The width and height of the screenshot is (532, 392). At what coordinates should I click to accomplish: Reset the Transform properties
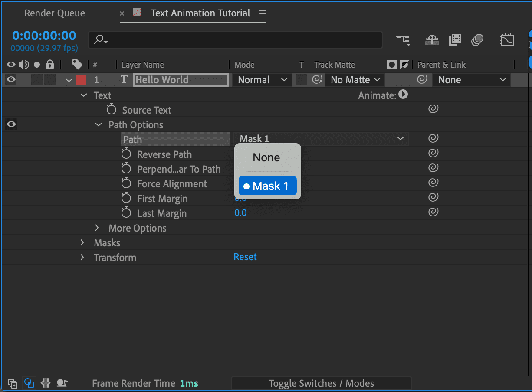pos(245,257)
